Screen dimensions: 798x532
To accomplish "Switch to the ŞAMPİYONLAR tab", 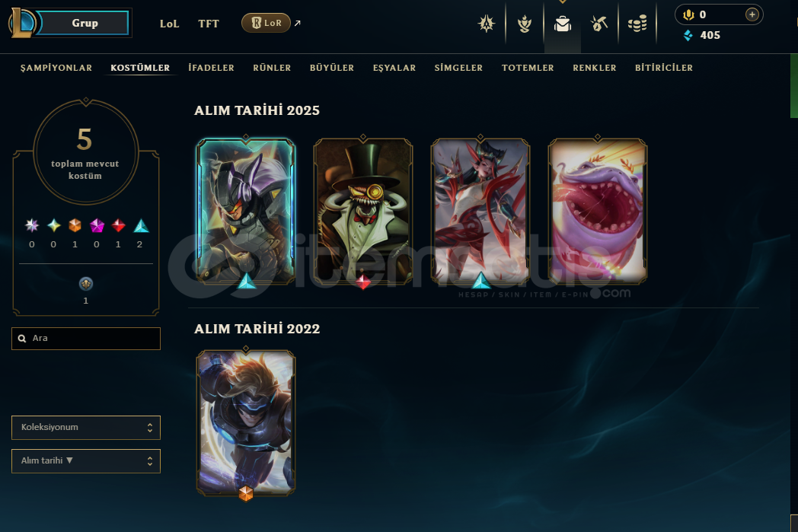I will point(56,68).
